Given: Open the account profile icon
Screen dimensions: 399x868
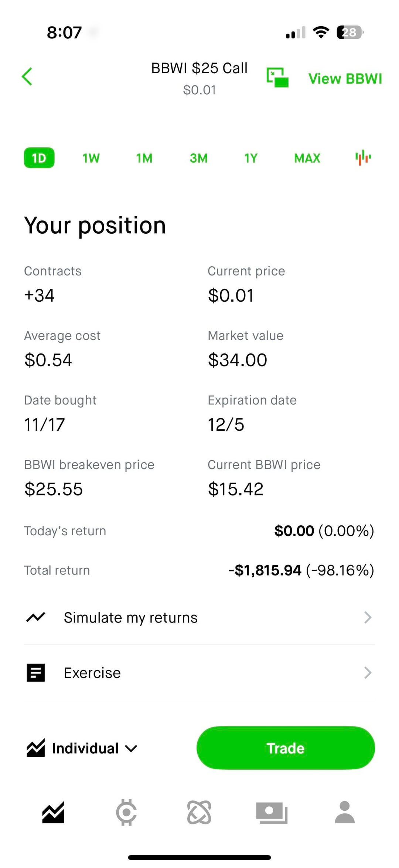Looking at the screenshot, I should [x=344, y=812].
